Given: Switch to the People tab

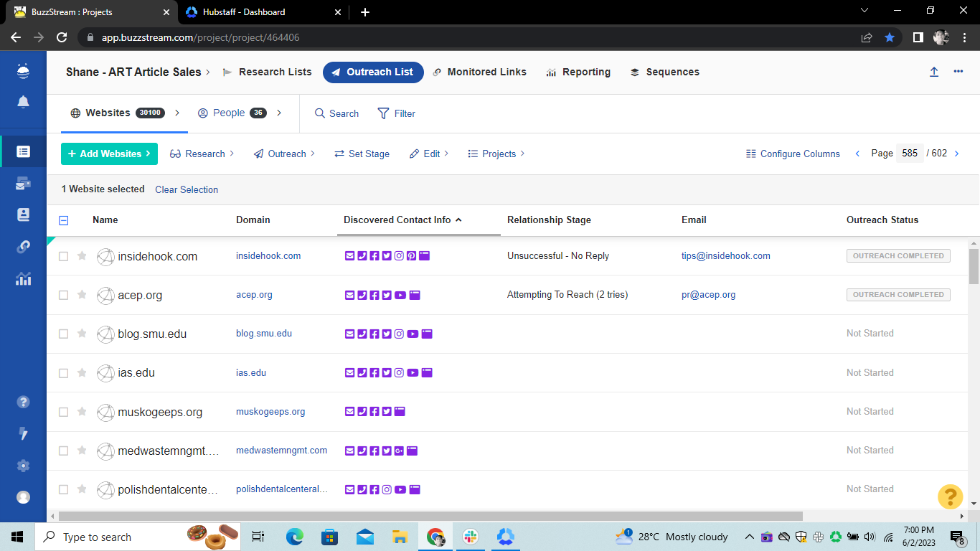Looking at the screenshot, I should [x=231, y=113].
